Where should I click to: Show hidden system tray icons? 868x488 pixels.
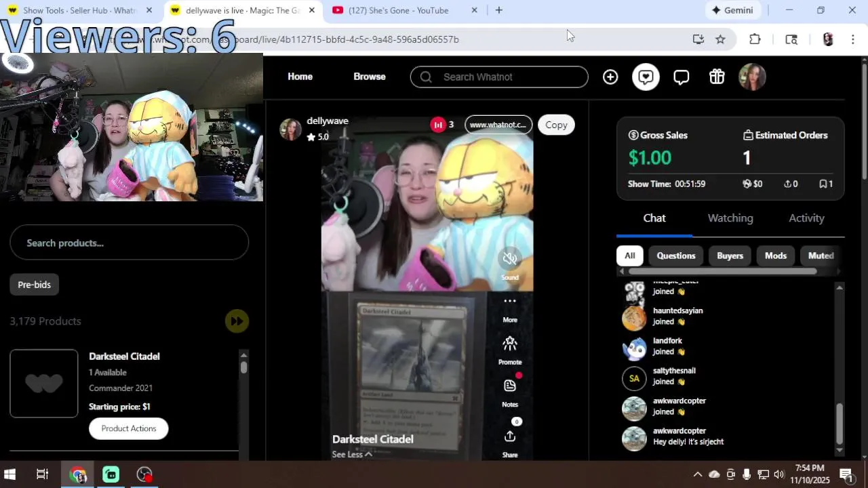[697, 474]
